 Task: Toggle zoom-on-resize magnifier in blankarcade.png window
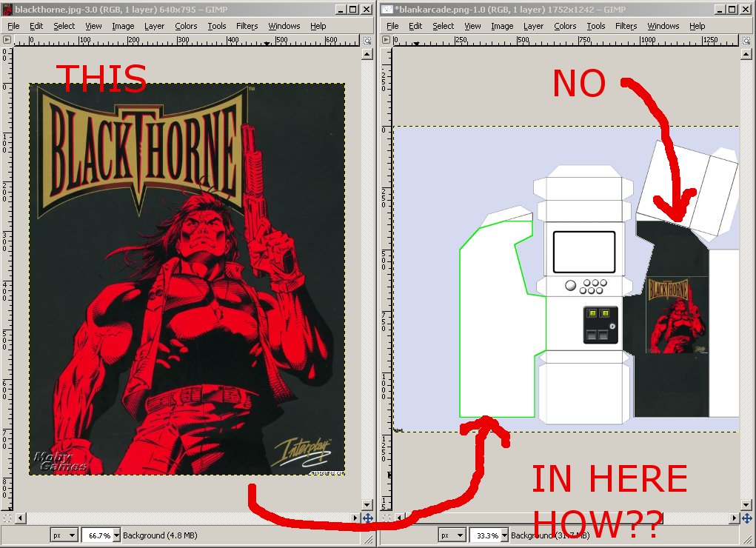pyautogui.click(x=746, y=41)
